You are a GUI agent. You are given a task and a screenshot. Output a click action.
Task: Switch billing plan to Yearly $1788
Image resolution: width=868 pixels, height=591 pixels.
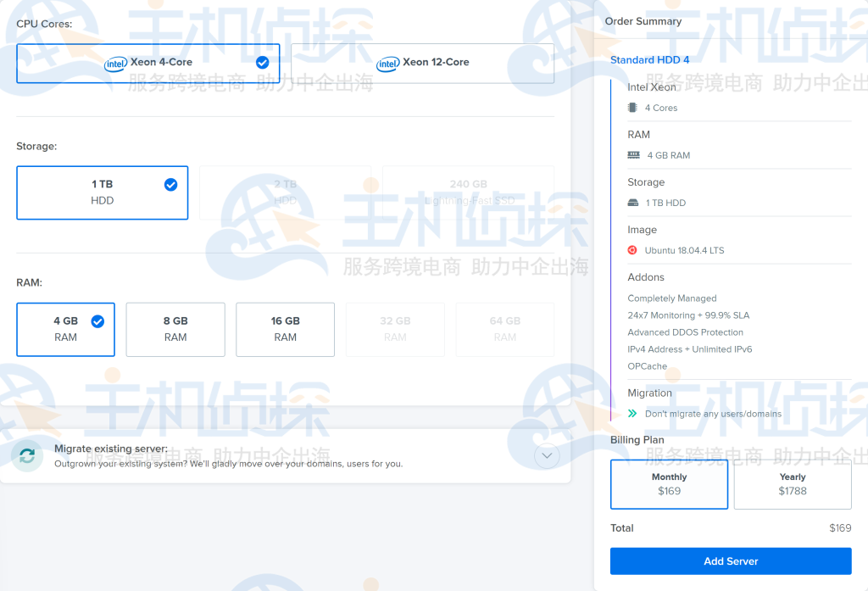793,483
